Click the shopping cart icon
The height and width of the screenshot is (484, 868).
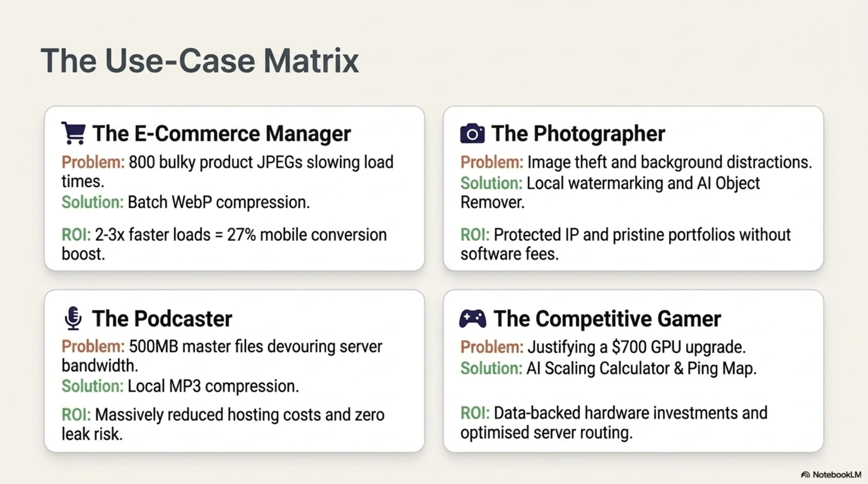74,133
